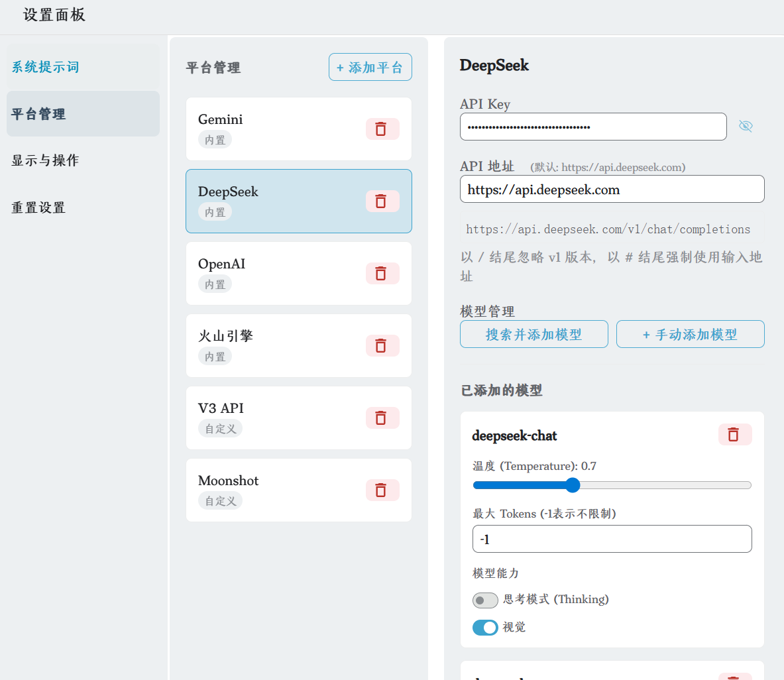This screenshot has width=784, height=680.
Task: Select the OpenAI platform card
Action: 298,274
